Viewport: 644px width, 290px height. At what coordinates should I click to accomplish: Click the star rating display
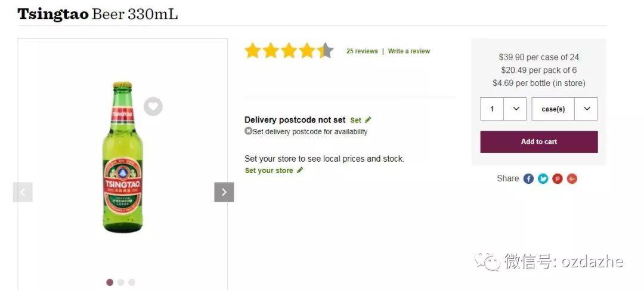pyautogui.click(x=289, y=51)
